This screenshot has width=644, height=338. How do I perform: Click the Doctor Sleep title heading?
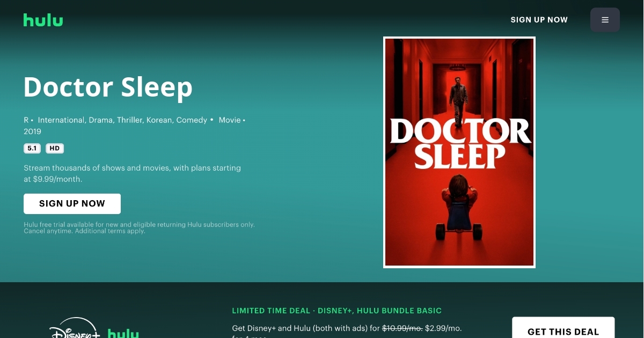(108, 87)
